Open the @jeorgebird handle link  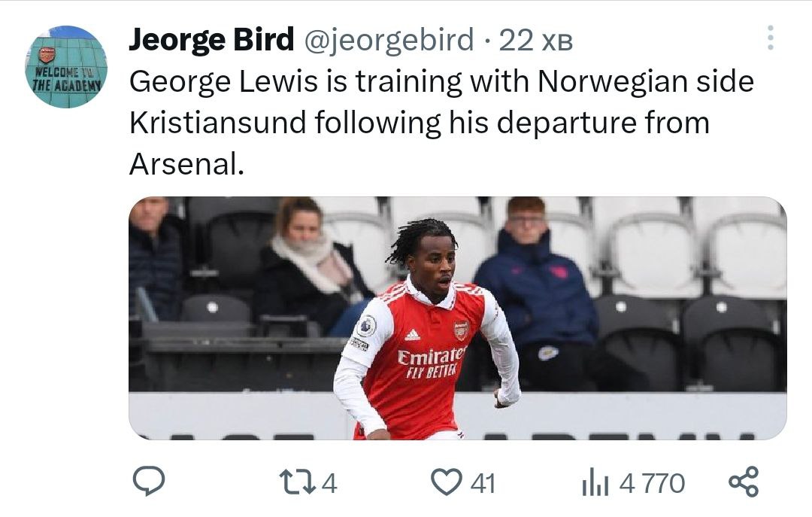click(x=389, y=40)
